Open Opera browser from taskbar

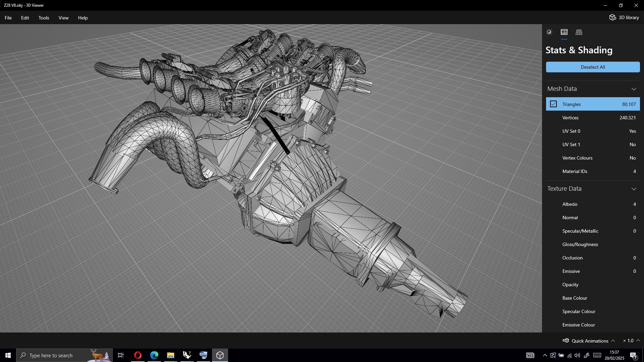(x=138, y=355)
